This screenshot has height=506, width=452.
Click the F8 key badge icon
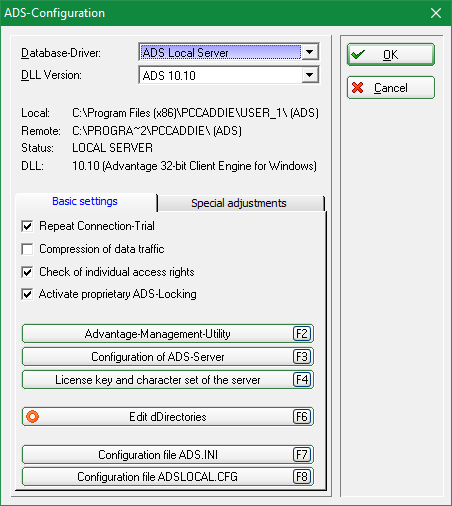pyautogui.click(x=302, y=477)
